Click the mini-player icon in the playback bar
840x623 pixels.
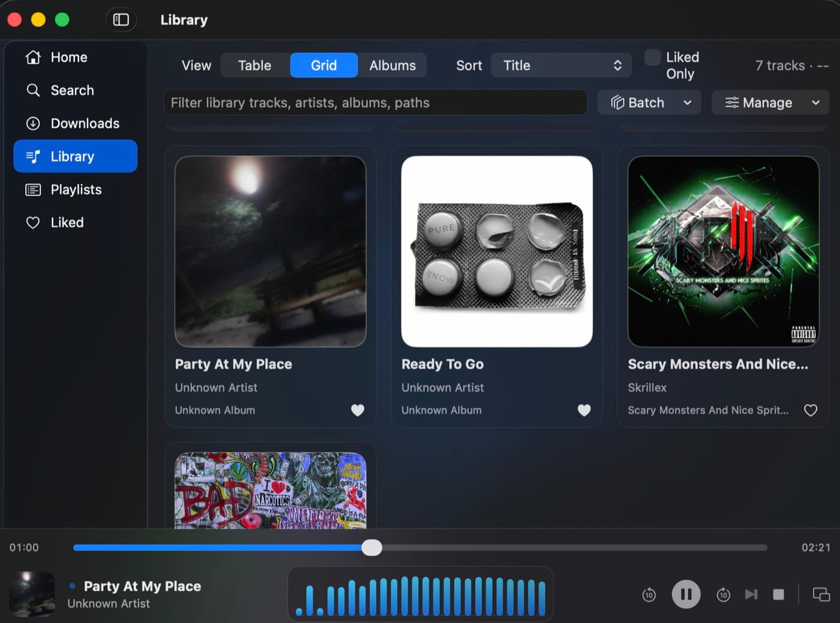[x=821, y=594]
